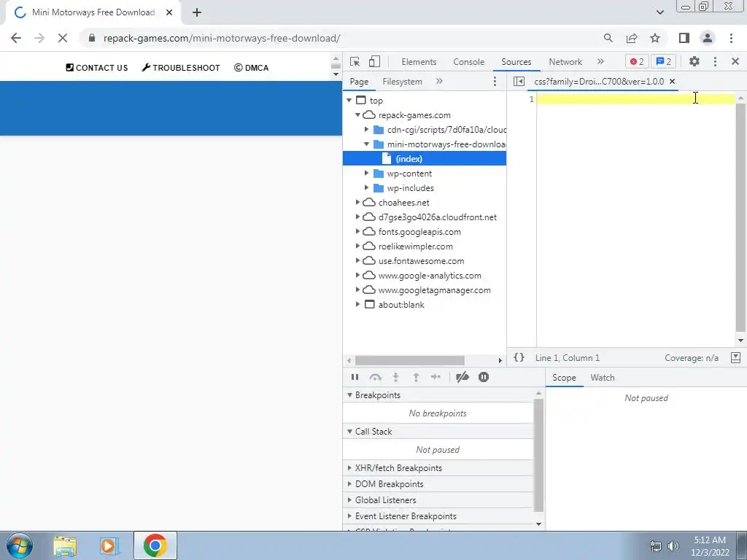This screenshot has height=560, width=747.
Task: Toggle deactivate breakpoints icon
Action: click(462, 377)
